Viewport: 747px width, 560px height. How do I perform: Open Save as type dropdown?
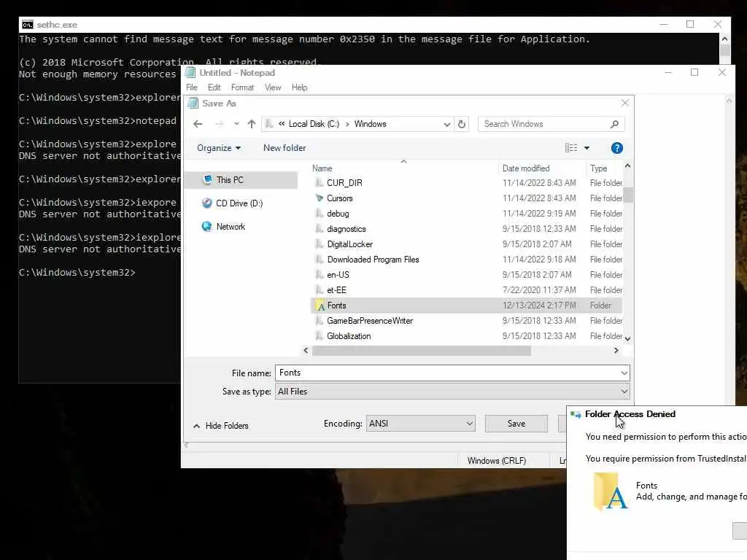pos(452,392)
